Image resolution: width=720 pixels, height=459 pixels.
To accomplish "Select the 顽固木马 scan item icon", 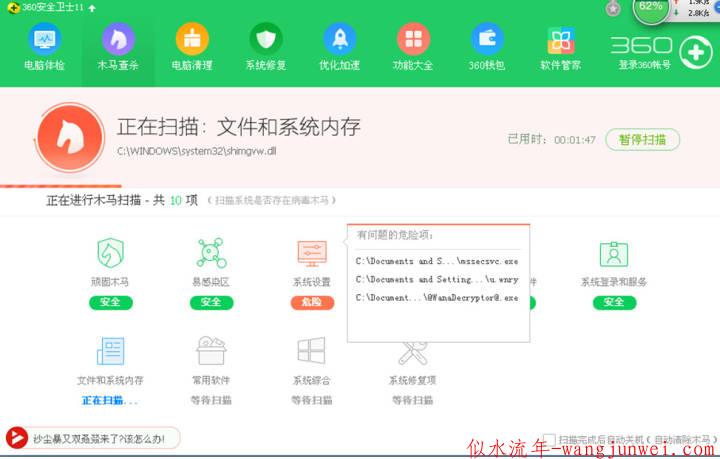I will [x=110, y=252].
